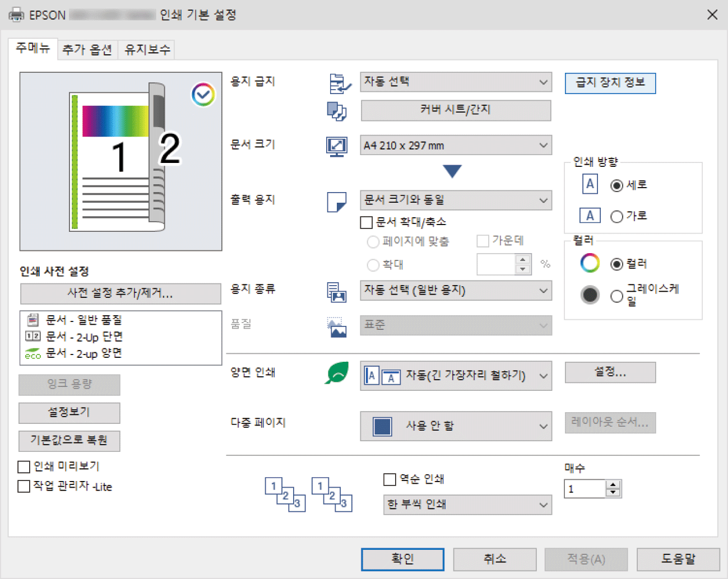Click the output paper sheet icon
This screenshot has width=728, height=579.
pyautogui.click(x=336, y=202)
